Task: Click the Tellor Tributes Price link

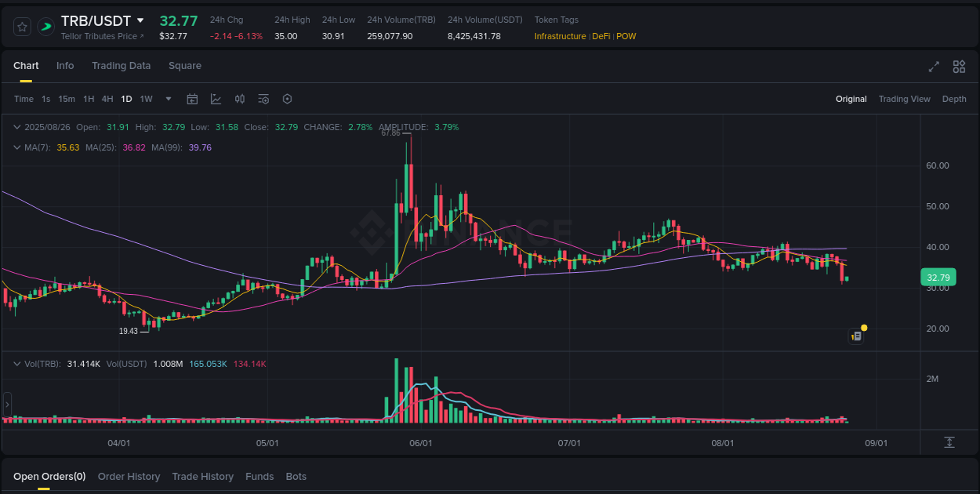Action: pyautogui.click(x=98, y=36)
